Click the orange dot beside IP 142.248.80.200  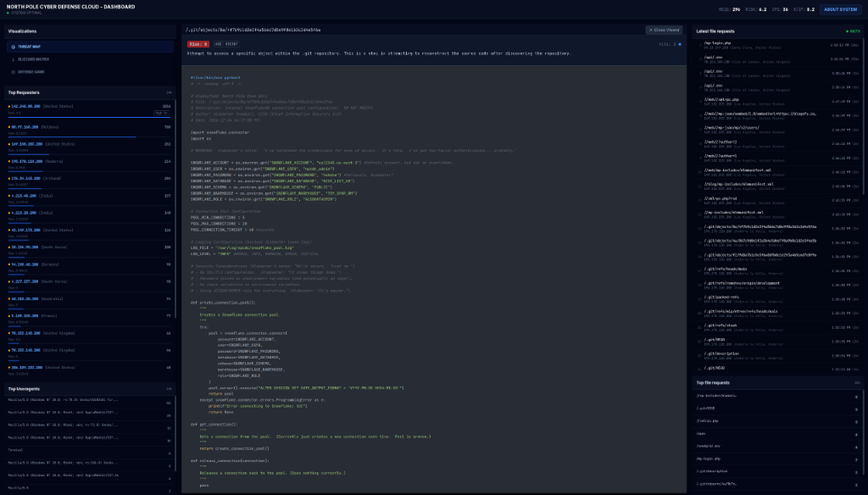8,106
